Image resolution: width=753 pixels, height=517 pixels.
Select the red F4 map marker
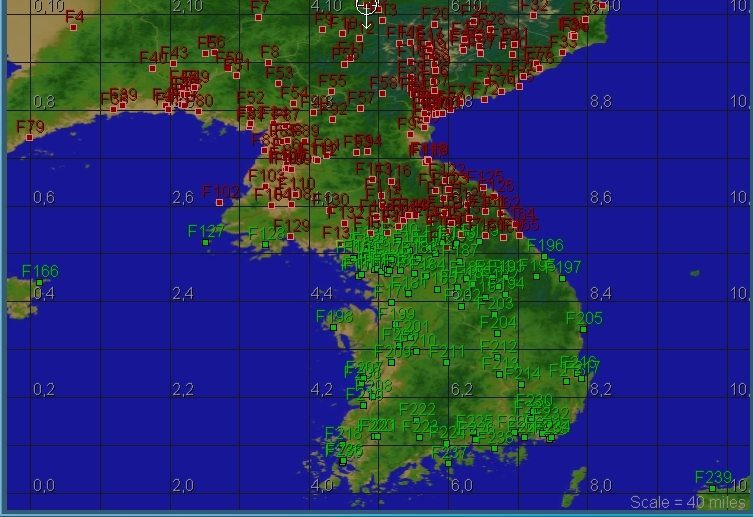click(x=73, y=27)
